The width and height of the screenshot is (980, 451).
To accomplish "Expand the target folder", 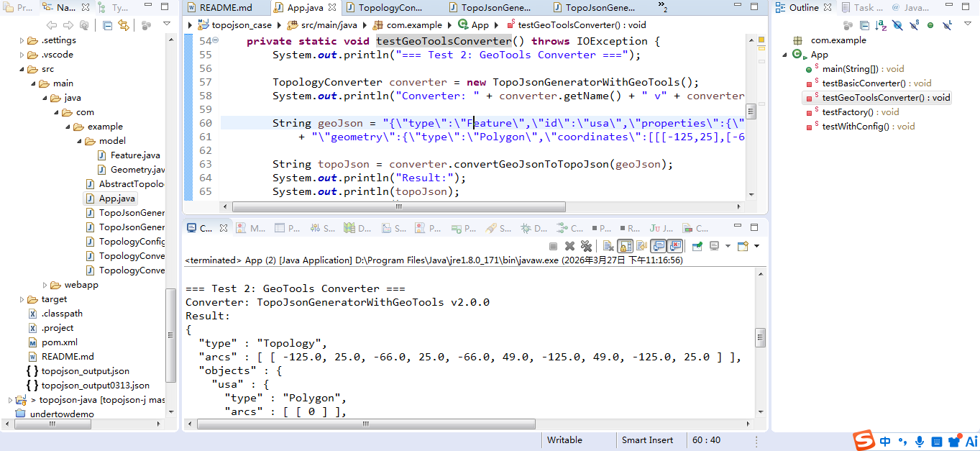I will (22, 299).
